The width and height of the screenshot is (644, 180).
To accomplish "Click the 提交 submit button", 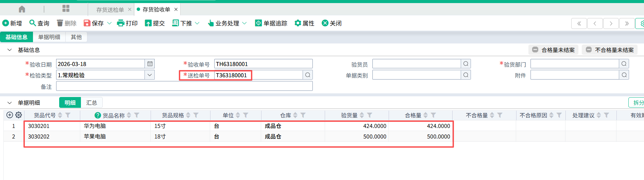I will tap(155, 23).
